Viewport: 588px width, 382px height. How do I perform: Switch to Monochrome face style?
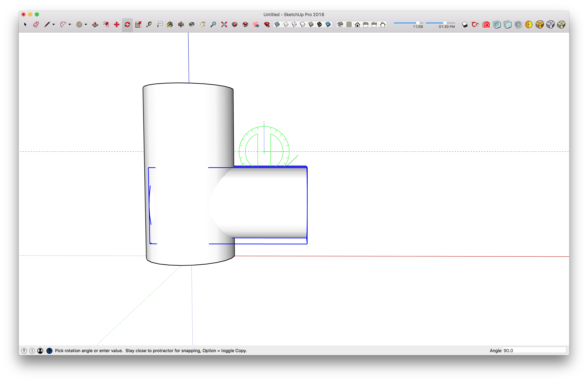coord(328,24)
